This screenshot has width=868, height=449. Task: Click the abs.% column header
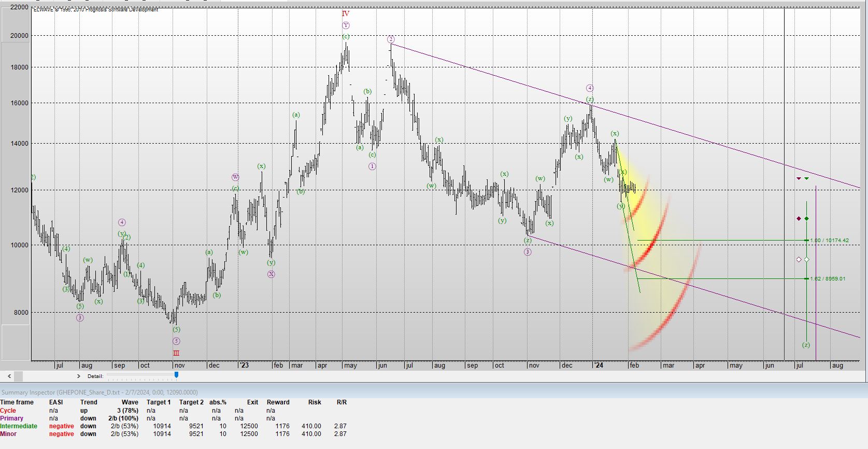[218, 402]
